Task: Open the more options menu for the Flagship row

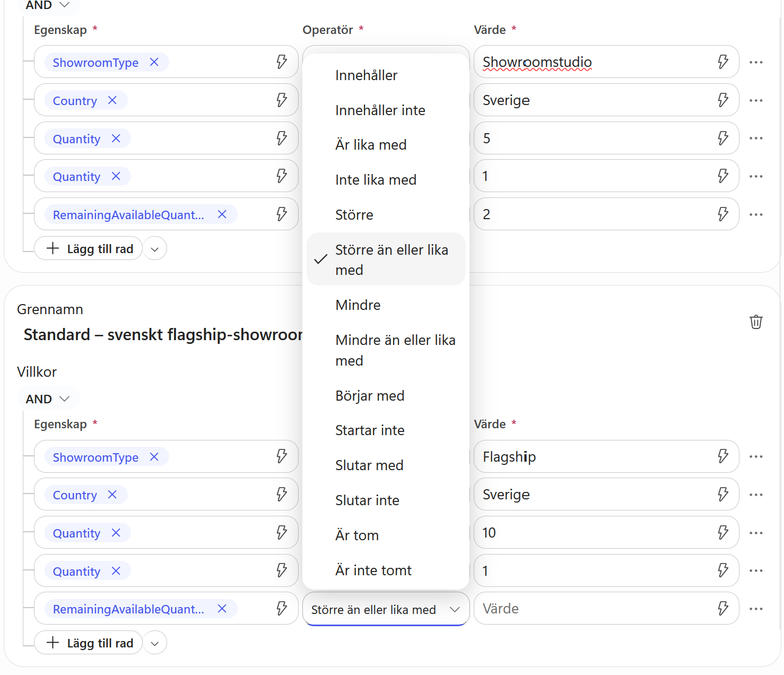Action: click(x=756, y=456)
